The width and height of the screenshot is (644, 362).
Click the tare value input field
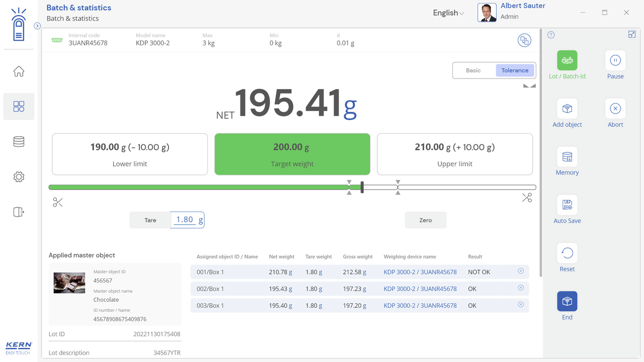coord(185,220)
